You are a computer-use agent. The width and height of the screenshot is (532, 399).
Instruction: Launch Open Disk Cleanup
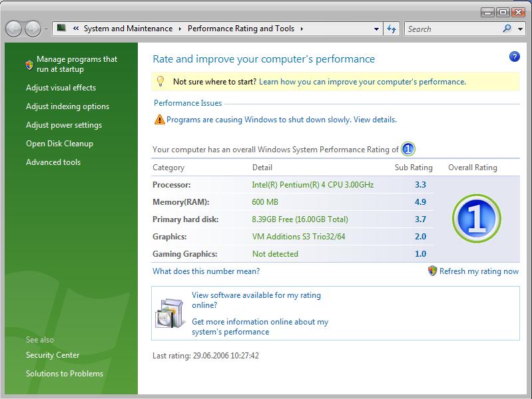pyautogui.click(x=59, y=144)
